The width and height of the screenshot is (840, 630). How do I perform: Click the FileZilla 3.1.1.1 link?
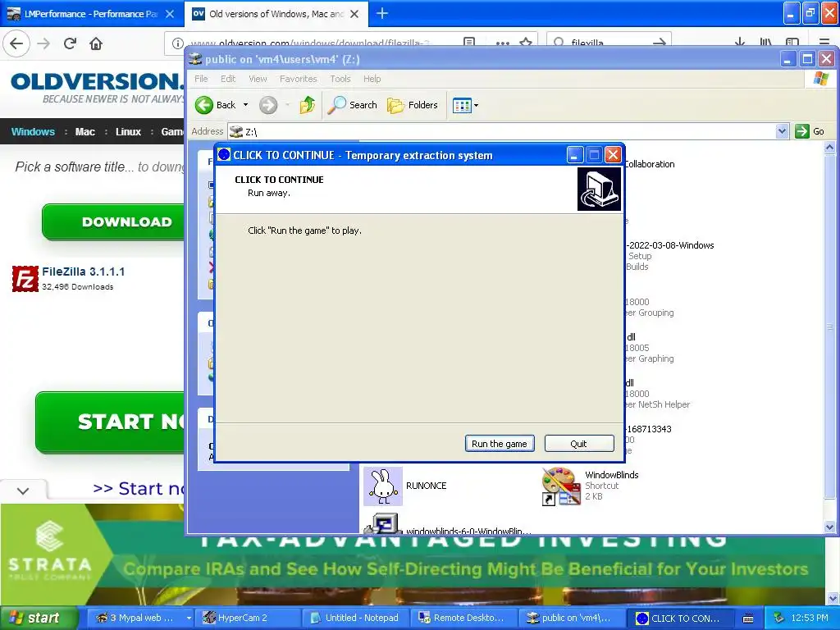coord(84,272)
